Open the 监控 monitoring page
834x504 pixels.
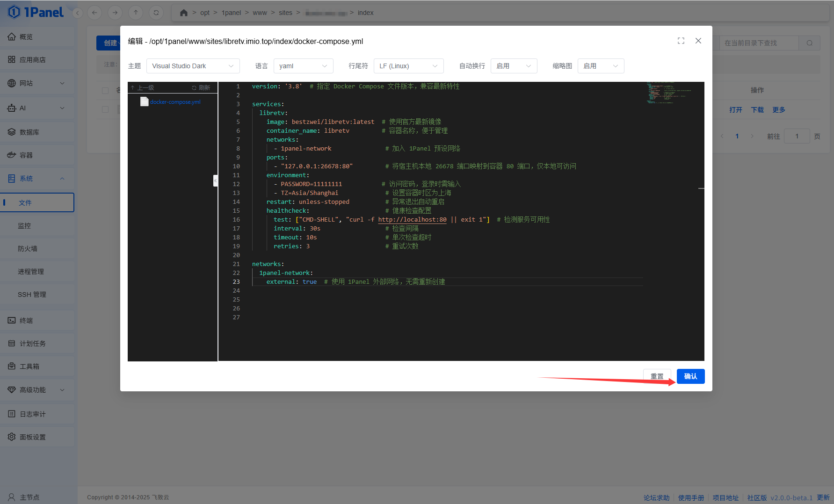pos(37,226)
